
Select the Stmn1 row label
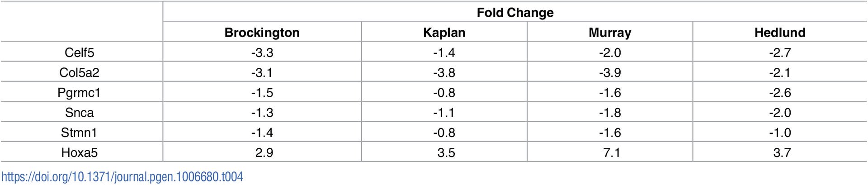(79, 133)
